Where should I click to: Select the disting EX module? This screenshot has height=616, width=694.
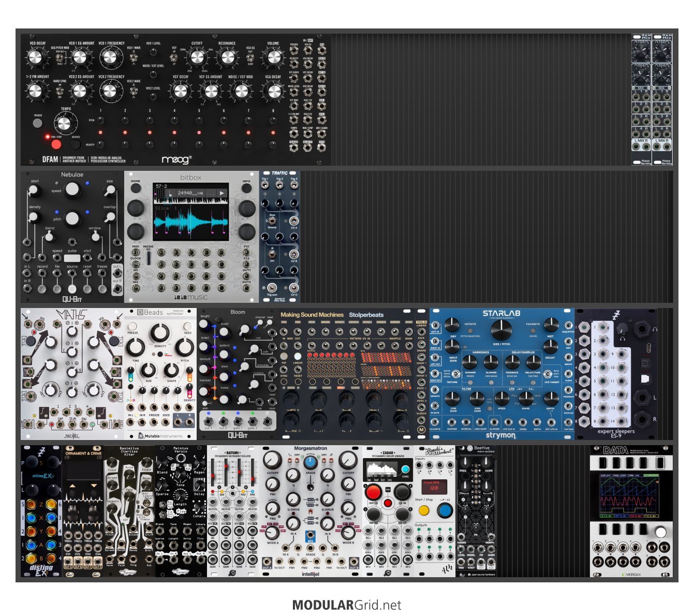(41, 511)
